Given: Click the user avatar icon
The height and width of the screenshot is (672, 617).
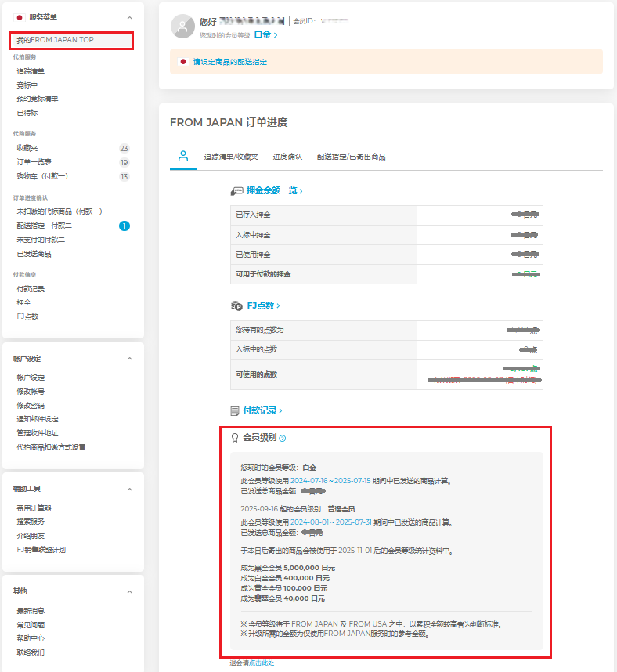Looking at the screenshot, I should pyautogui.click(x=183, y=26).
